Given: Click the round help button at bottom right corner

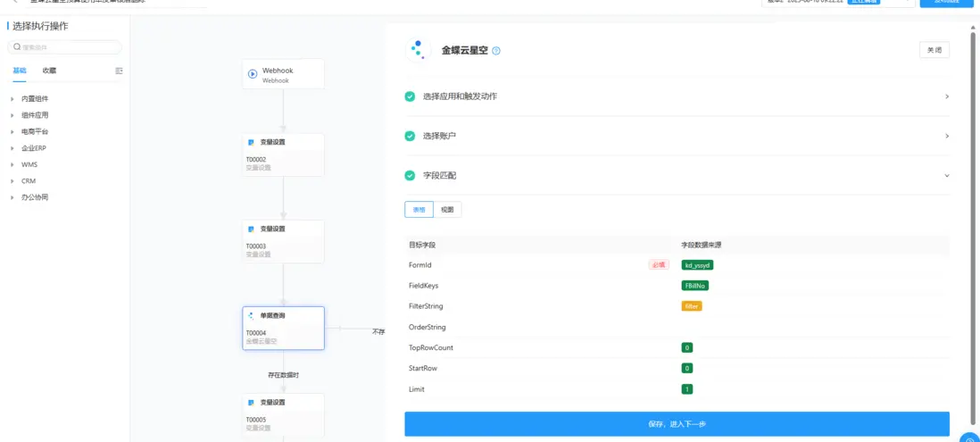Looking at the screenshot, I should (x=970, y=438).
